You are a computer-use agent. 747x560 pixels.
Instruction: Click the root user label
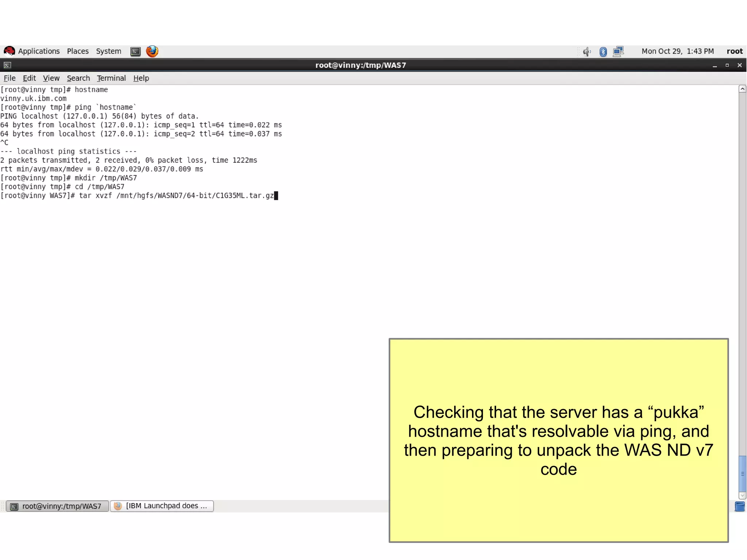point(734,51)
